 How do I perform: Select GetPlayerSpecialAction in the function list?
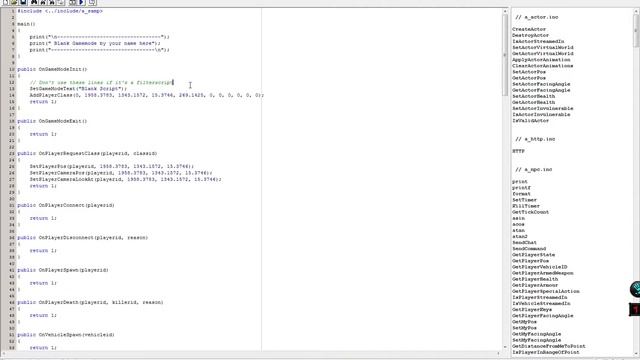[x=546, y=291]
